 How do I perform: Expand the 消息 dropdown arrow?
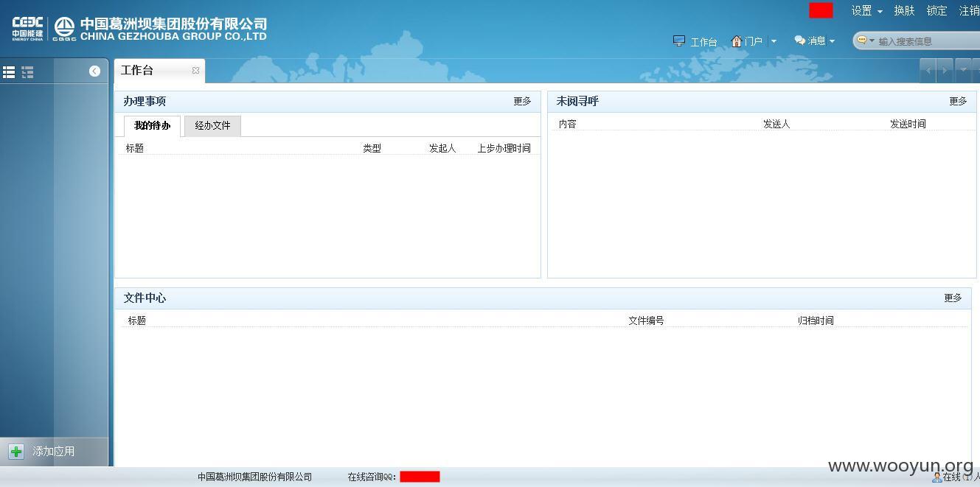(832, 41)
